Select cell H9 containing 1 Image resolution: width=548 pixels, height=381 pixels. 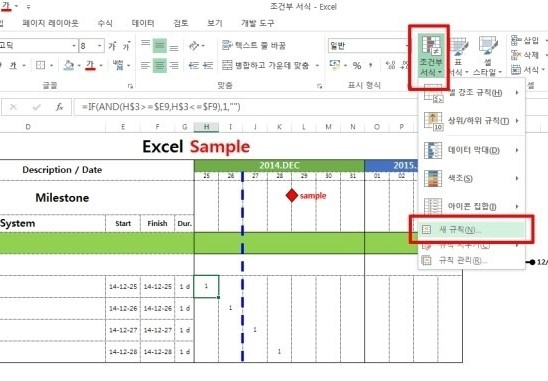click(206, 286)
